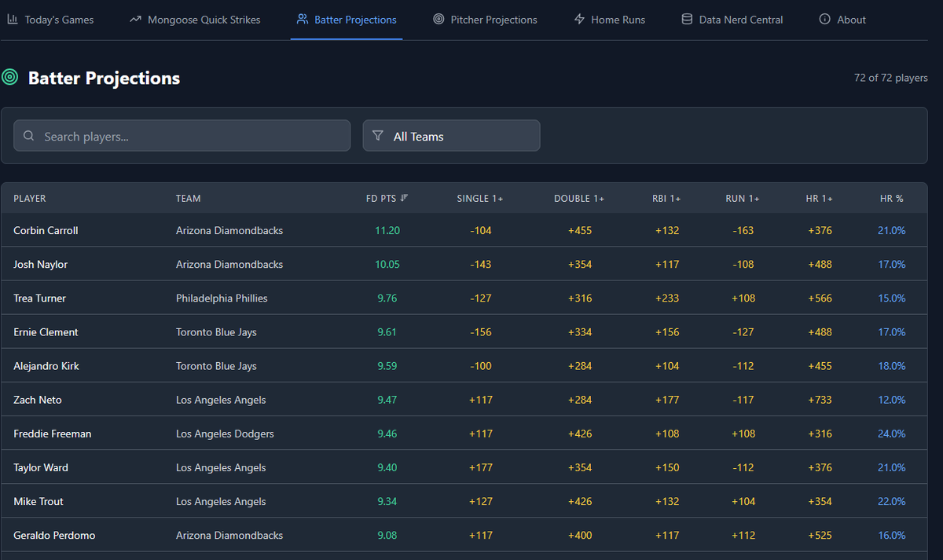Click Alejandro Kirk's -100 single odds

[480, 366]
